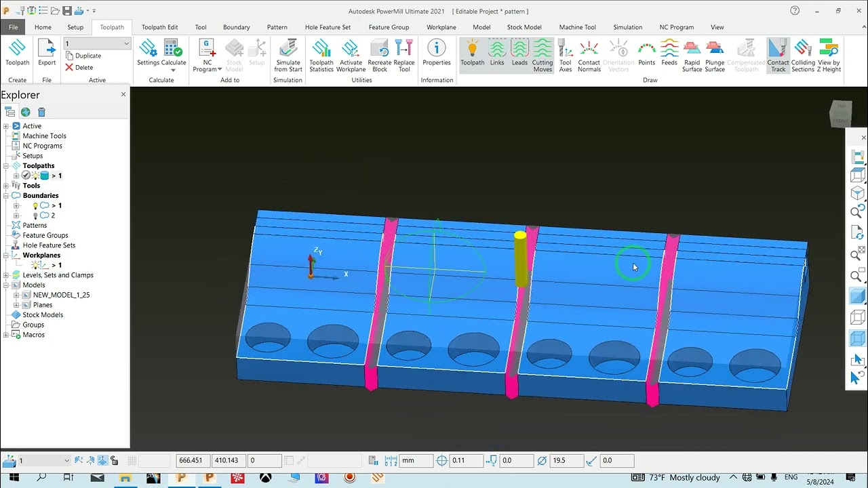
Task: Switch to the Boundary tab
Action: click(236, 27)
